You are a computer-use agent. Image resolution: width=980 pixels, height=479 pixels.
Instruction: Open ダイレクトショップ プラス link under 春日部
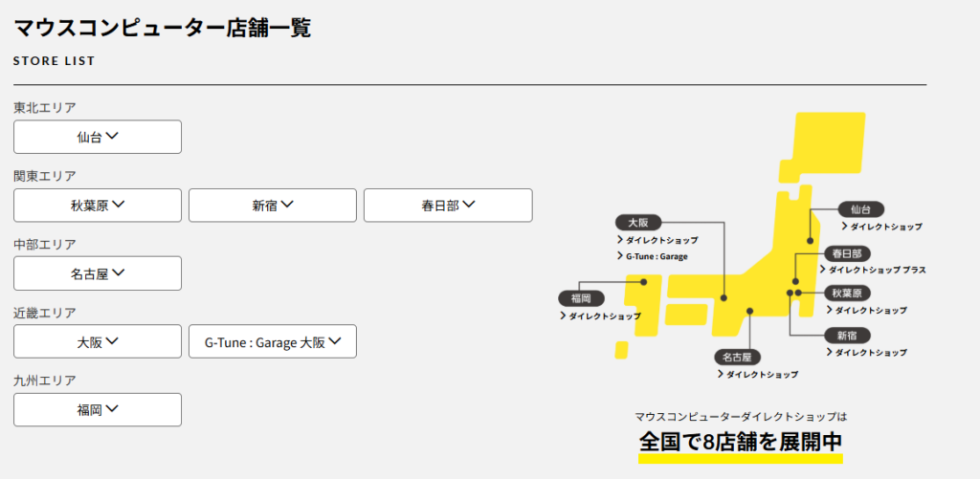[x=873, y=270]
